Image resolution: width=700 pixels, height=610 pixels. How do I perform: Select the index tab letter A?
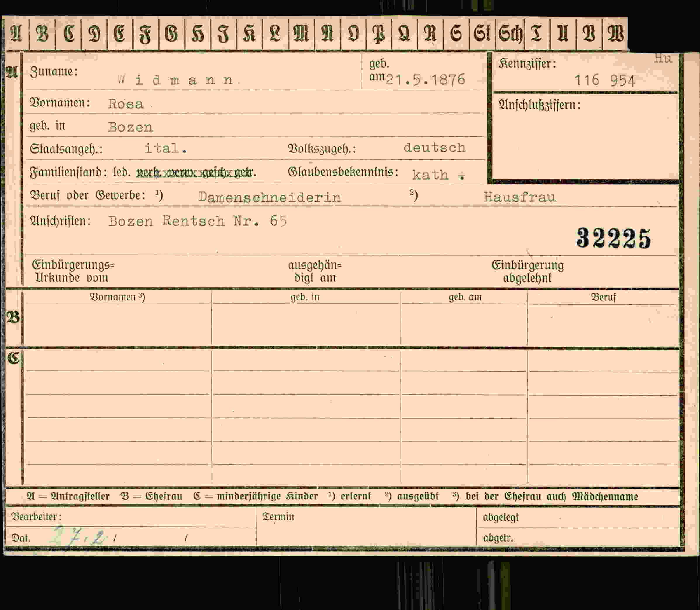point(16,34)
